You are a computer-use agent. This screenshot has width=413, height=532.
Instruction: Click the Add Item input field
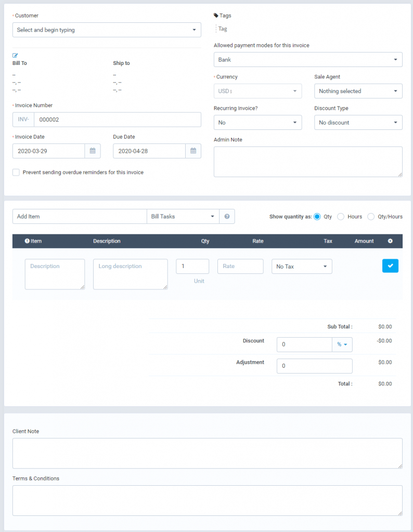[80, 217]
